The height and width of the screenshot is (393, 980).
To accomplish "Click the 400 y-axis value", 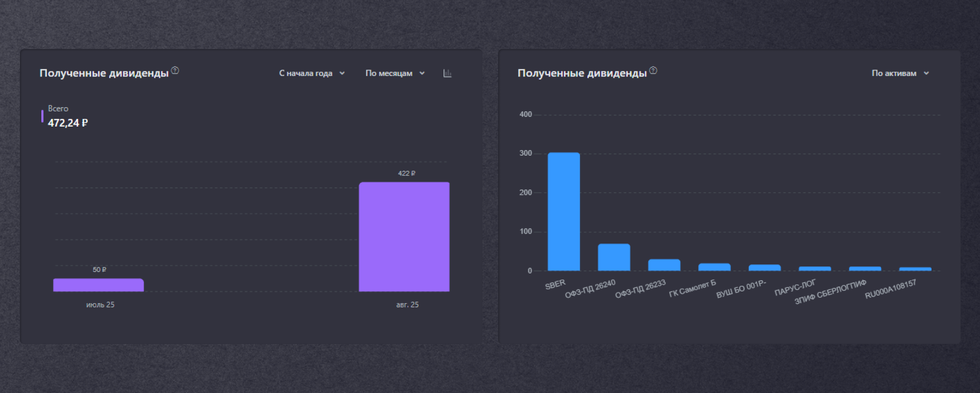I will 526,114.
